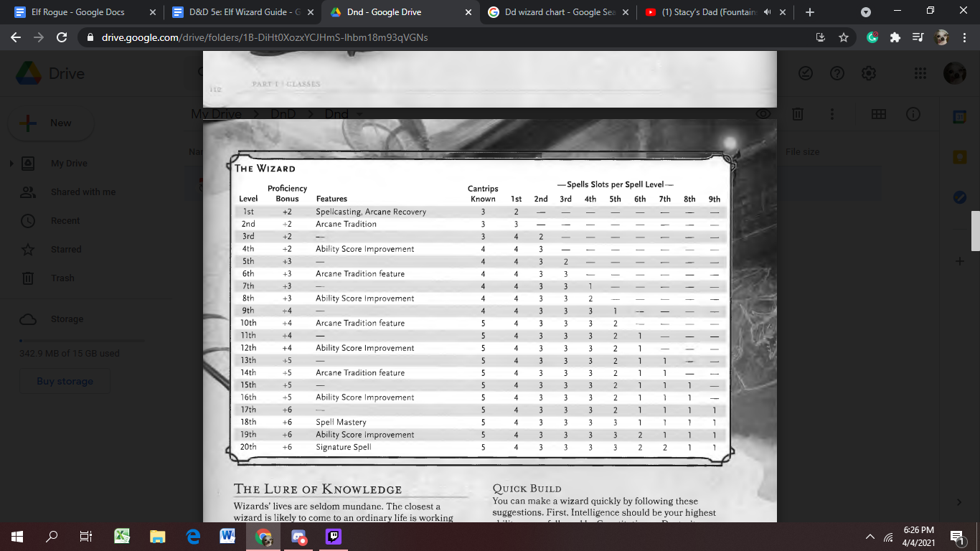Screen dimensions: 980x551
Task: Click 'Spellcasting, Arcane Recovery' in the table
Action: click(x=371, y=212)
